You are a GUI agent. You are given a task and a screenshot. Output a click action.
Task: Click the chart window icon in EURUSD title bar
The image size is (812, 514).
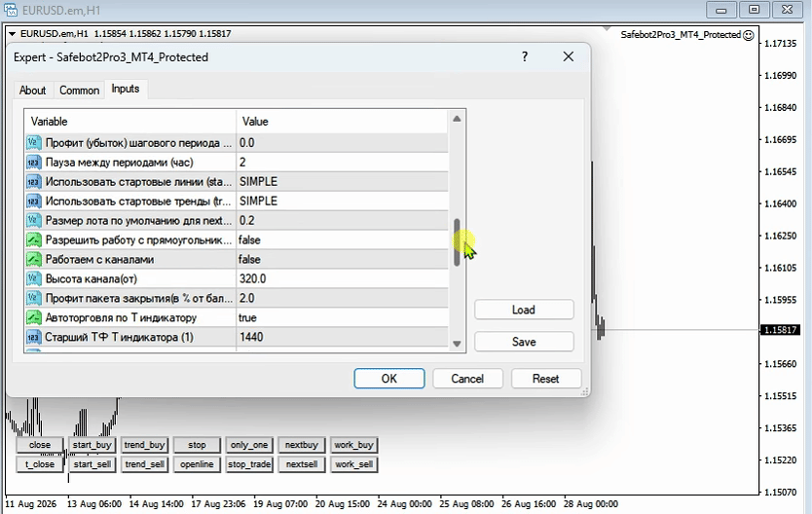pos(11,10)
